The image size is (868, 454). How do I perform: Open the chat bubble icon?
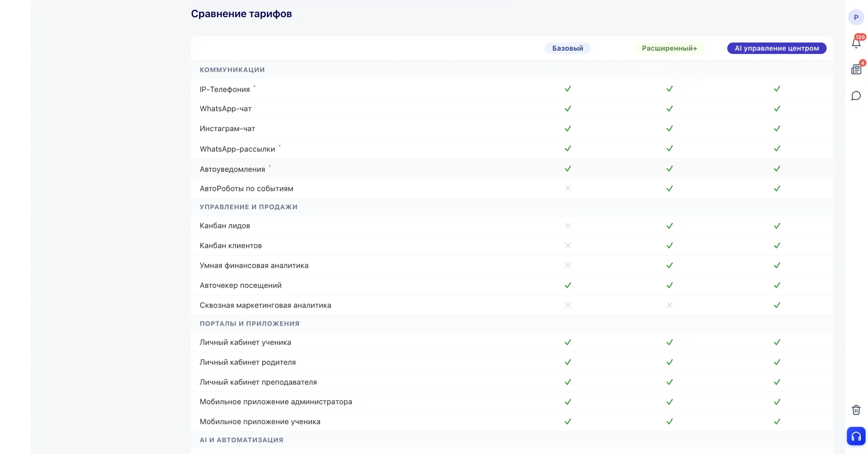tap(856, 96)
